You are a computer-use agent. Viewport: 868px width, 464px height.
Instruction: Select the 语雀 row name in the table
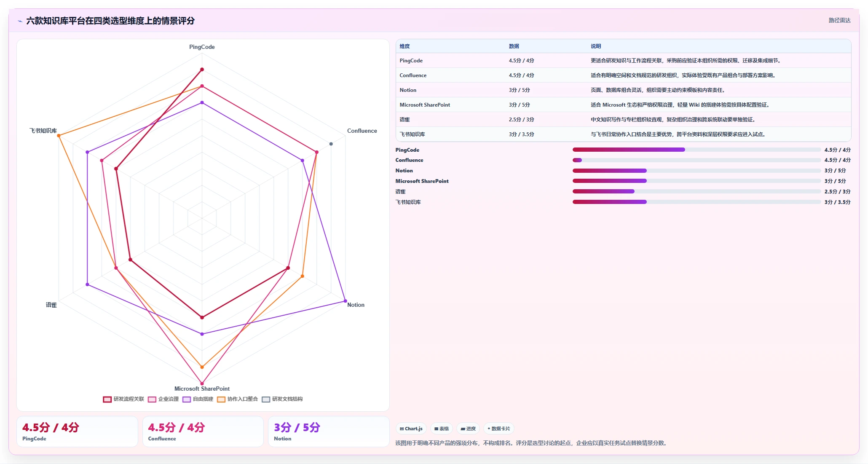pyautogui.click(x=405, y=120)
